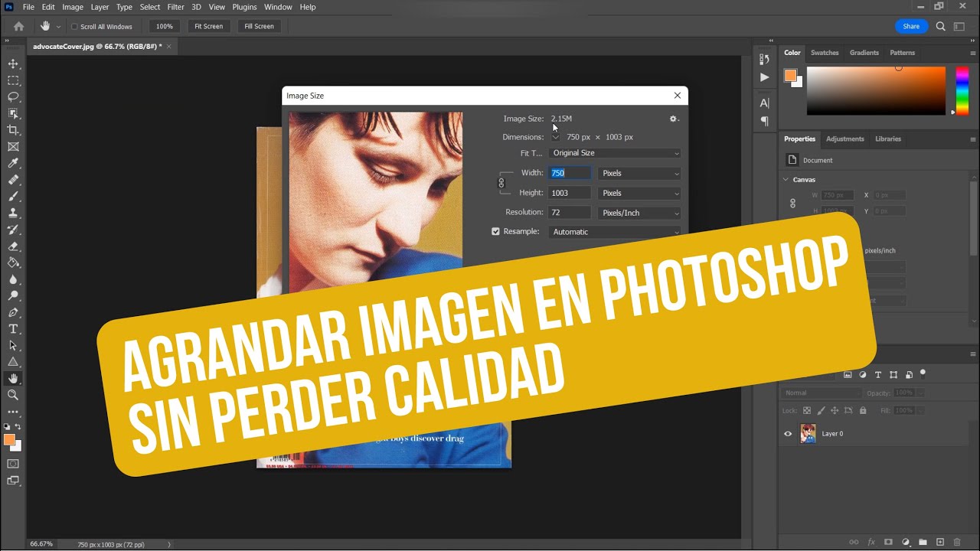980x551 pixels.
Task: Close the advocateCover.jpg document tab
Action: point(168,47)
